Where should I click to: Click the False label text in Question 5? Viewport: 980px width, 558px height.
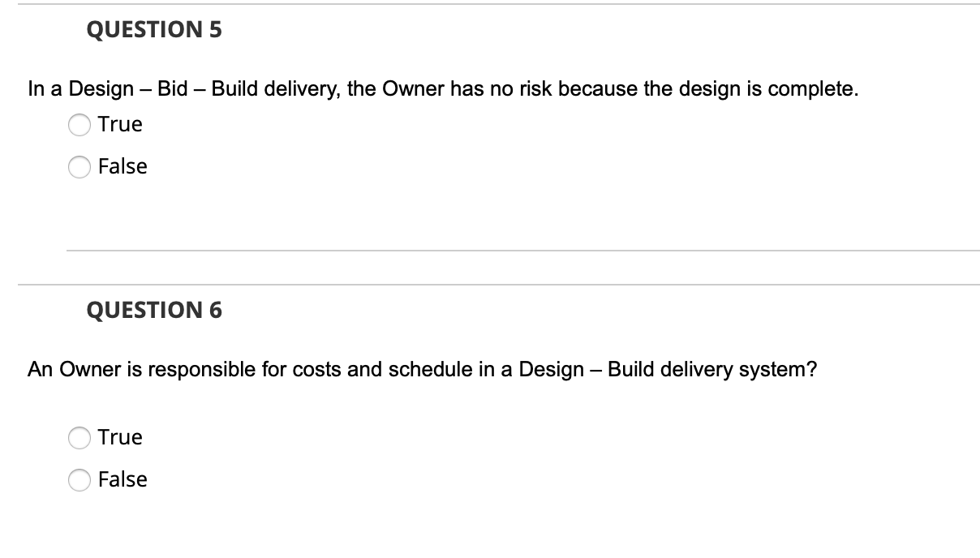[122, 166]
